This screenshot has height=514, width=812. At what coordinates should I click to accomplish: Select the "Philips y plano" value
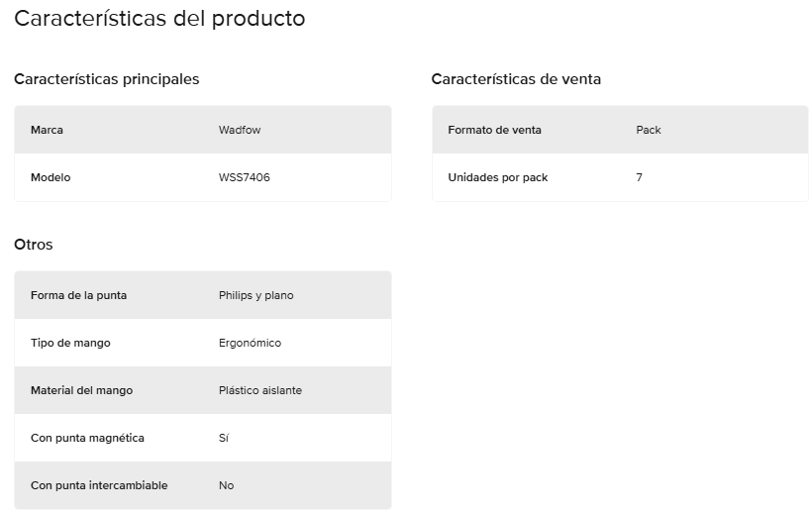(255, 295)
